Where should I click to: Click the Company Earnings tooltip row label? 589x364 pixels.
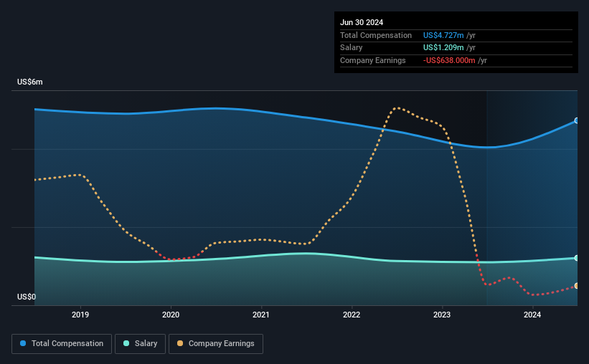click(x=372, y=60)
